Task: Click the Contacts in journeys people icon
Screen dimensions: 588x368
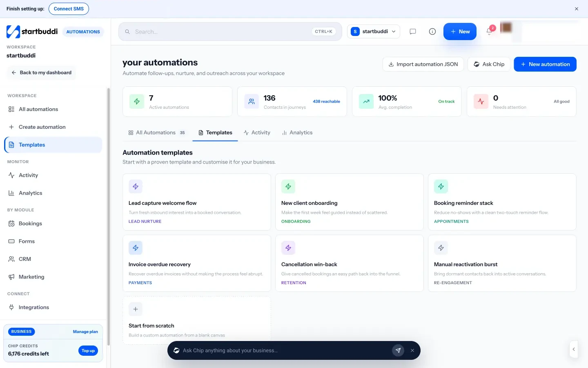Action: 252,101
